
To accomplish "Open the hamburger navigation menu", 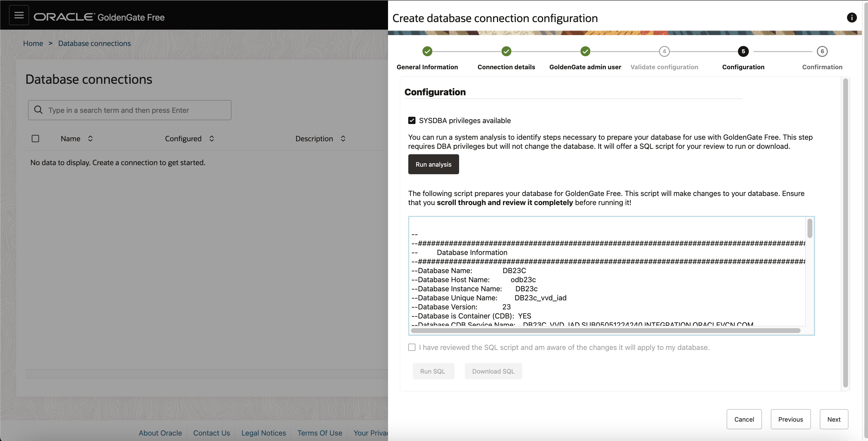I will pos(19,15).
